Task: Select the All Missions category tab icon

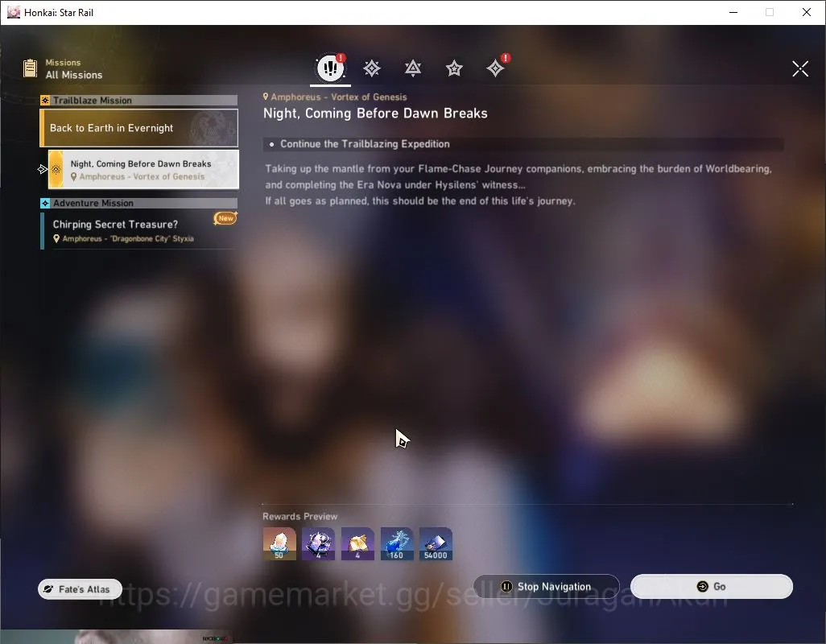Action: pyautogui.click(x=330, y=68)
